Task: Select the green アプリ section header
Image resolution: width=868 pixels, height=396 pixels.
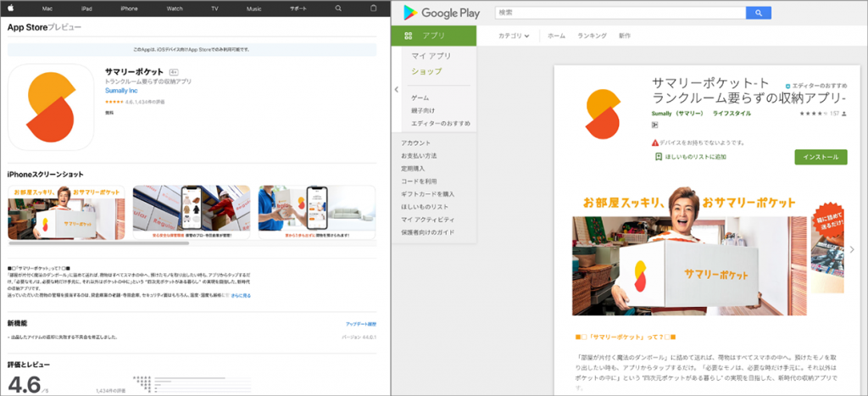Action: pyautogui.click(x=433, y=36)
